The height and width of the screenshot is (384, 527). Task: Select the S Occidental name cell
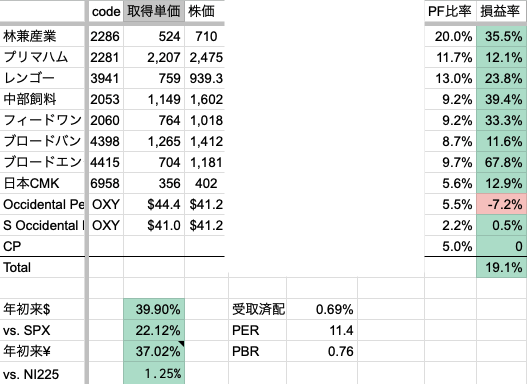(x=42, y=225)
